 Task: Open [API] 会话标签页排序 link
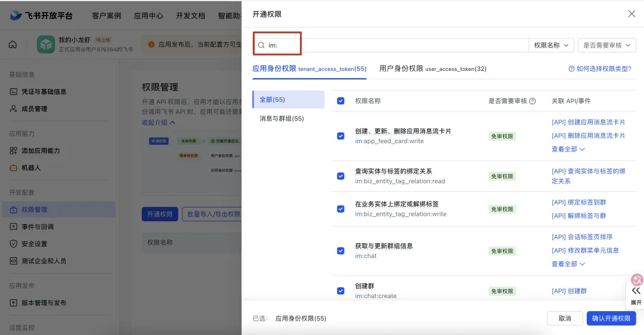tap(582, 237)
